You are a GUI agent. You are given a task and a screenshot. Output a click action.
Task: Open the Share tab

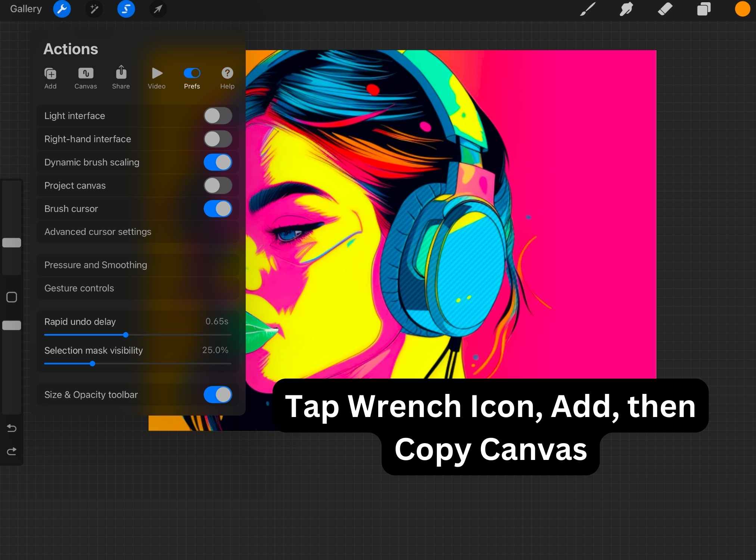121,78
